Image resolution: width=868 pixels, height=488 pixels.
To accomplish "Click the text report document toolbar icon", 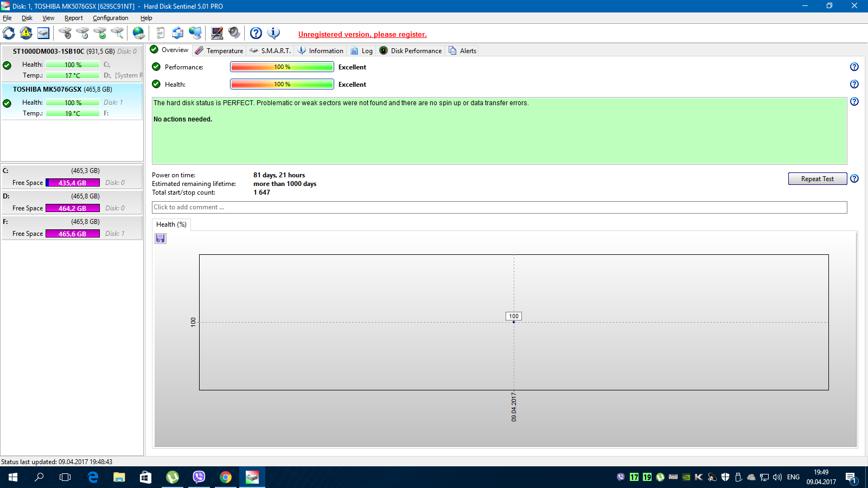I will pos(161,33).
